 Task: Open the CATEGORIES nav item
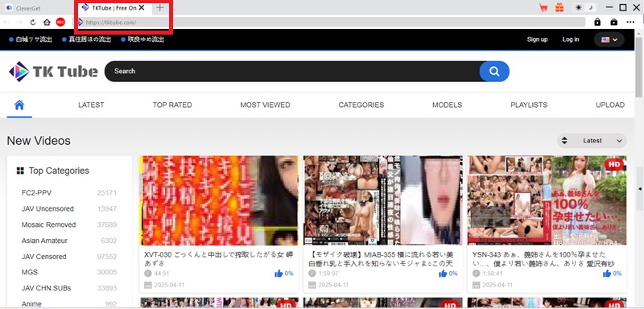[x=361, y=105]
